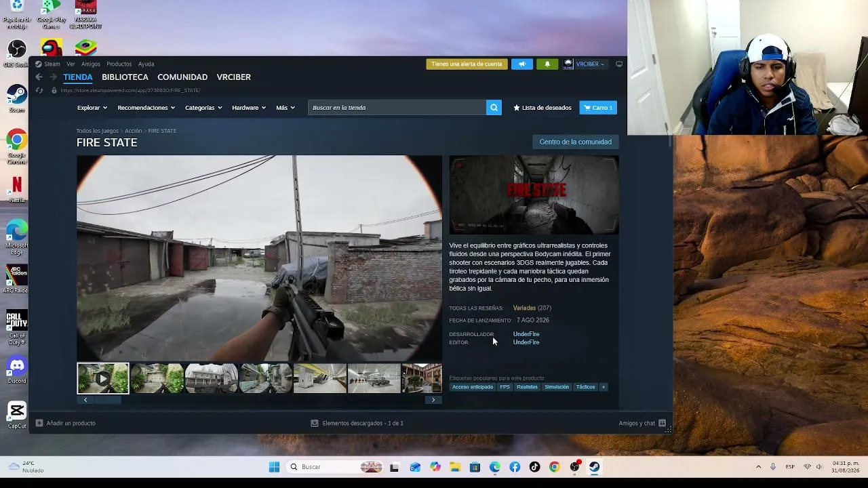
Task: Click the store search magnifier button
Action: (494, 108)
